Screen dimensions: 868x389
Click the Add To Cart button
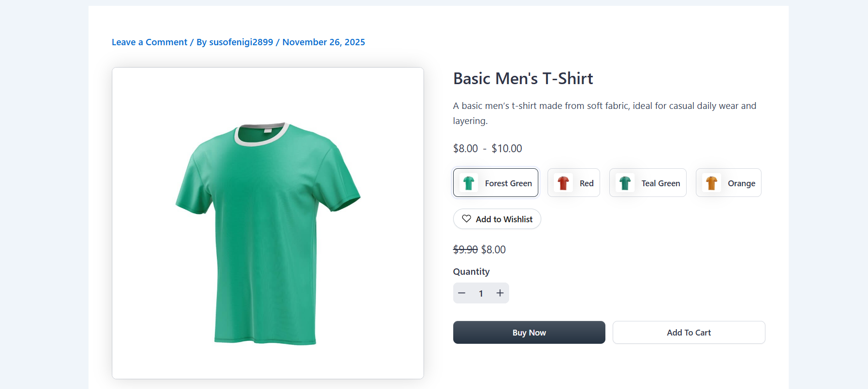[x=689, y=333]
